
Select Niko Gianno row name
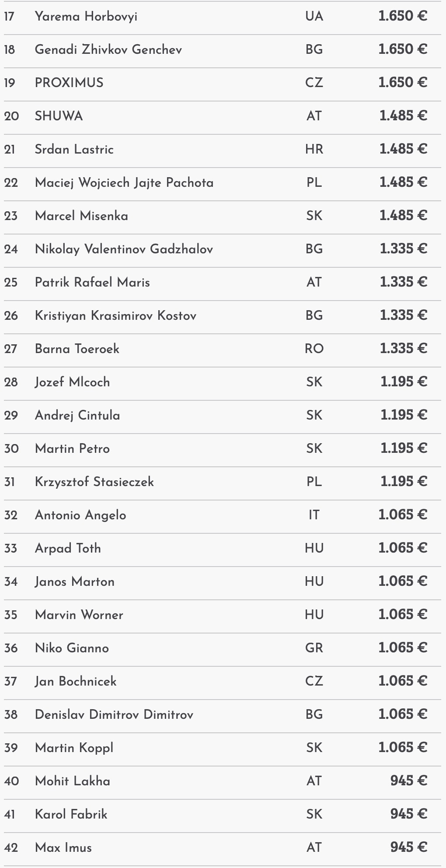[72, 648]
